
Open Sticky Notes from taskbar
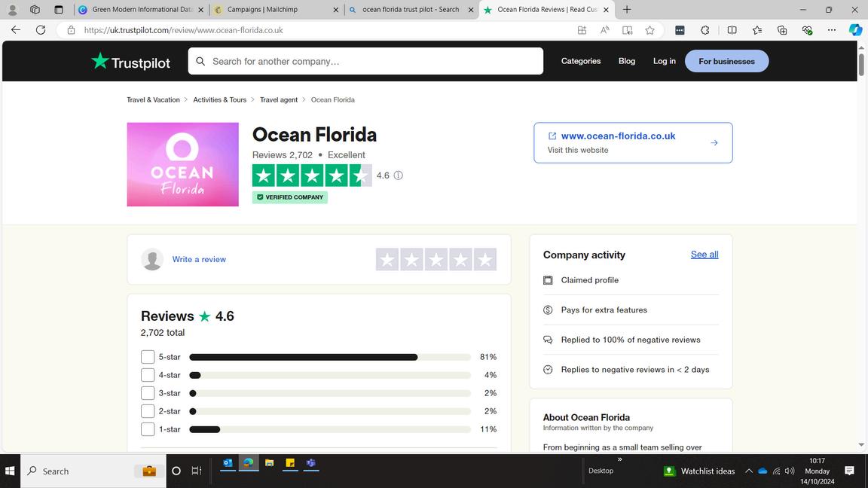tap(290, 463)
